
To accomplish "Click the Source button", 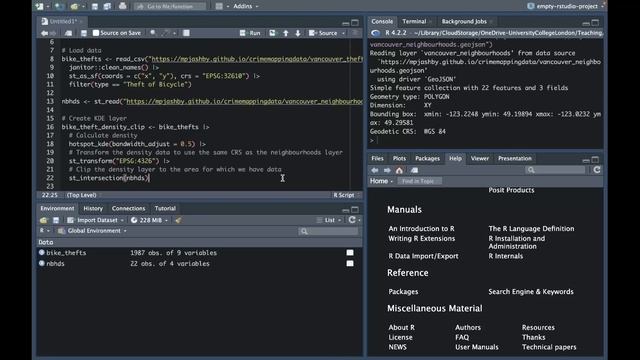I will coord(323,33).
